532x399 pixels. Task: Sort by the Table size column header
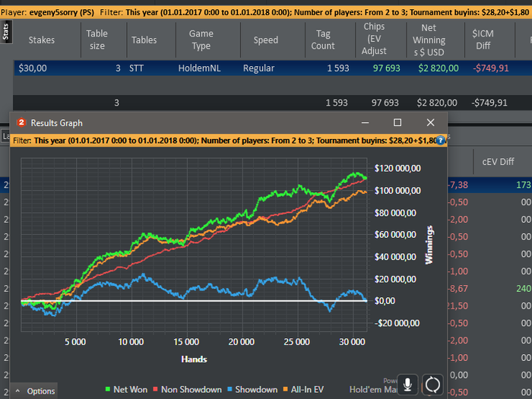pyautogui.click(x=97, y=40)
